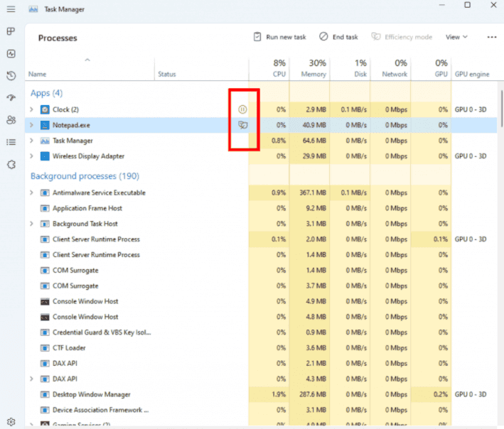This screenshot has width=504, height=429.
Task: Select the Device Association Framework row
Action: (261, 410)
